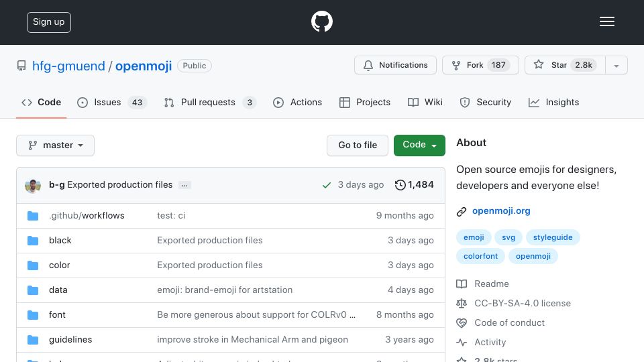644x362 pixels.
Task: Click the star icon to star repository
Action: click(539, 64)
